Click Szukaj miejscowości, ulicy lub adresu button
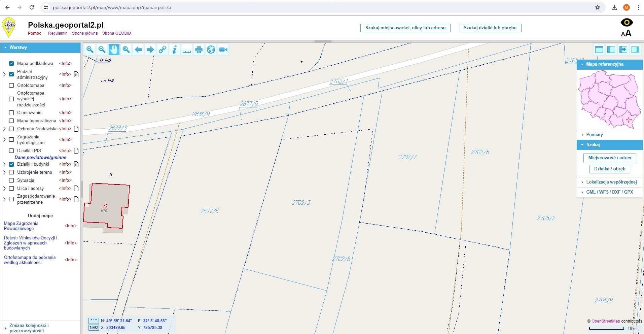The image size is (644, 334). tap(405, 28)
